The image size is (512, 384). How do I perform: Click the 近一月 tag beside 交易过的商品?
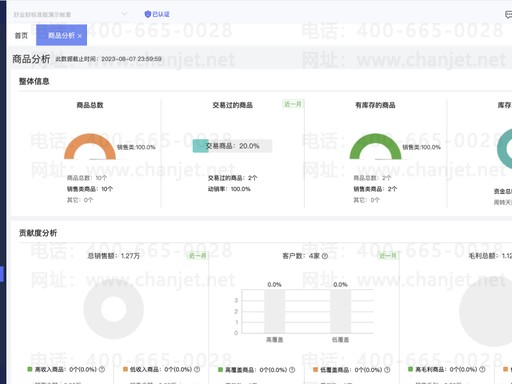point(293,104)
